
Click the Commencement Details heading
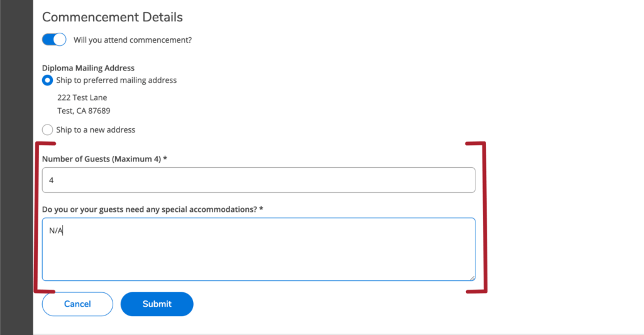(x=112, y=17)
